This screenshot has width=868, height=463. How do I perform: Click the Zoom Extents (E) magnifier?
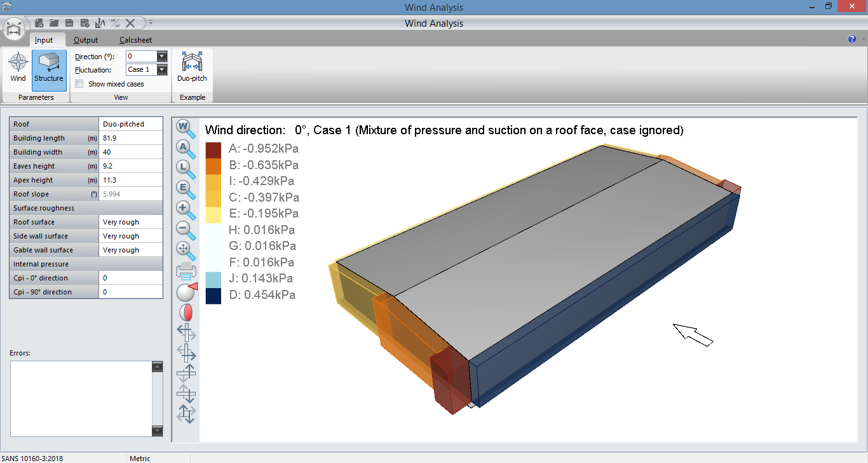pos(186,188)
